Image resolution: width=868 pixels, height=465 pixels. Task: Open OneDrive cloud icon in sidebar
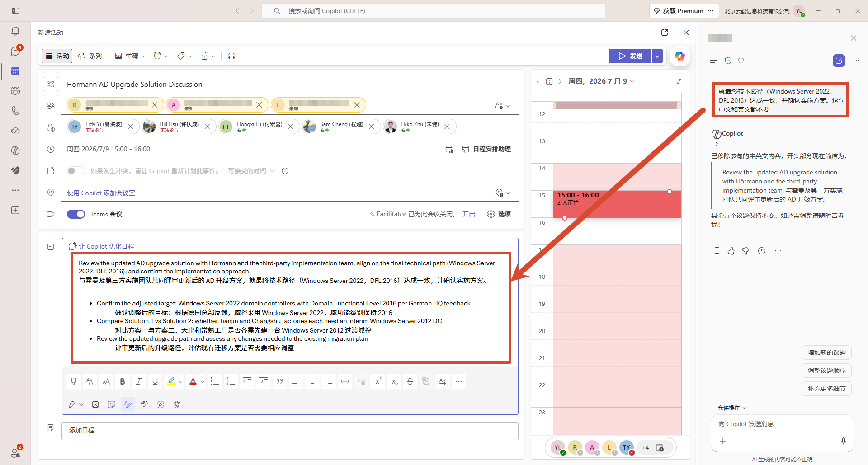click(x=15, y=131)
